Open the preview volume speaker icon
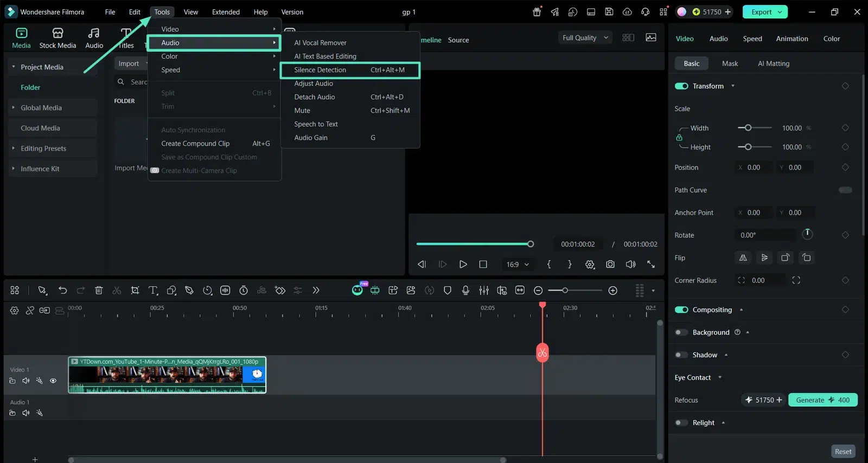 coord(630,264)
